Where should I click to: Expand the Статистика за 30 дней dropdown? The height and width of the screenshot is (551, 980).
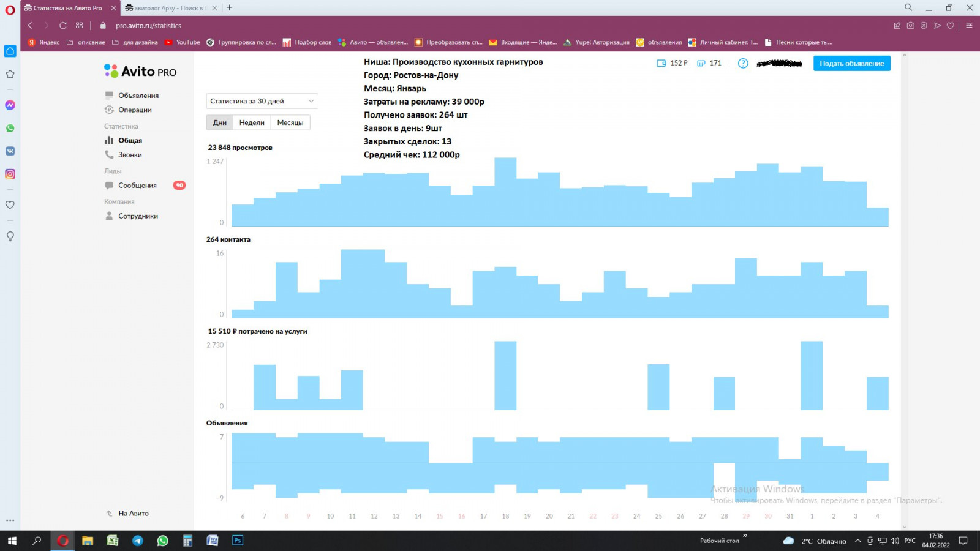pyautogui.click(x=262, y=101)
